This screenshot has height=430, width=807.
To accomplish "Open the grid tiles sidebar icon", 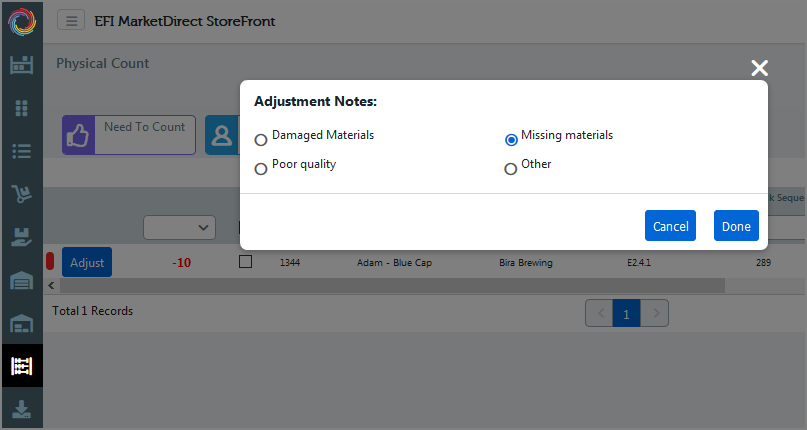I will [22, 108].
